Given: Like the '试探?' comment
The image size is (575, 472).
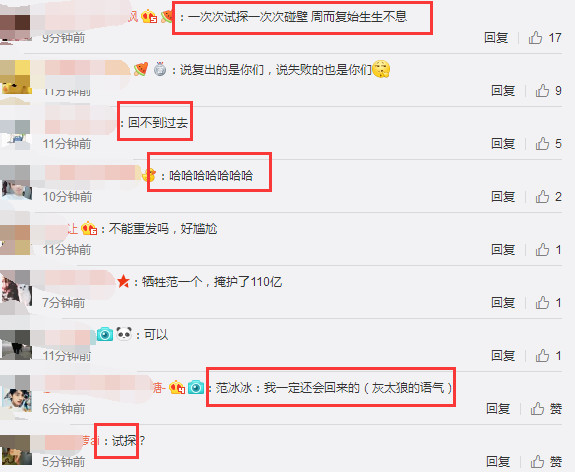Looking at the screenshot, I should tap(537, 461).
